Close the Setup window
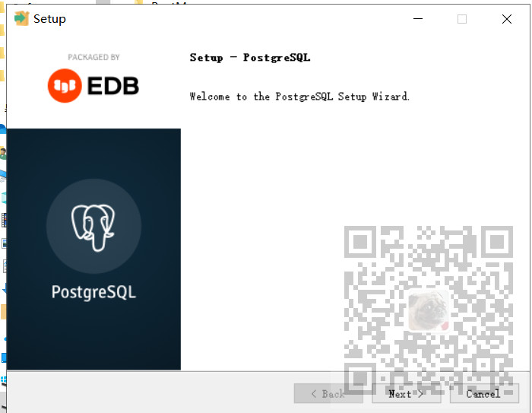The image size is (532, 413). [507, 19]
